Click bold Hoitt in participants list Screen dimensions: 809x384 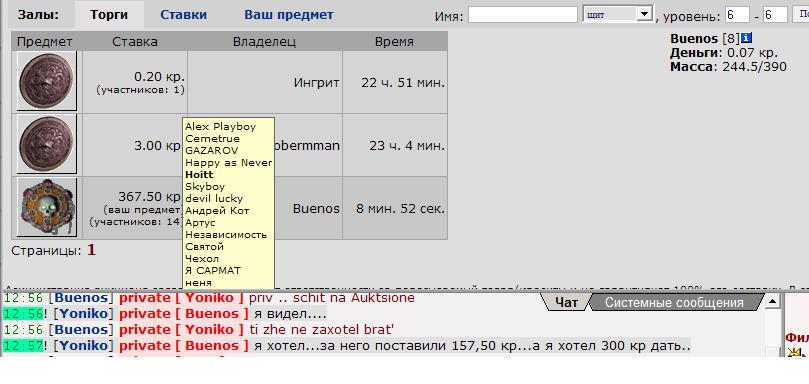199,174
